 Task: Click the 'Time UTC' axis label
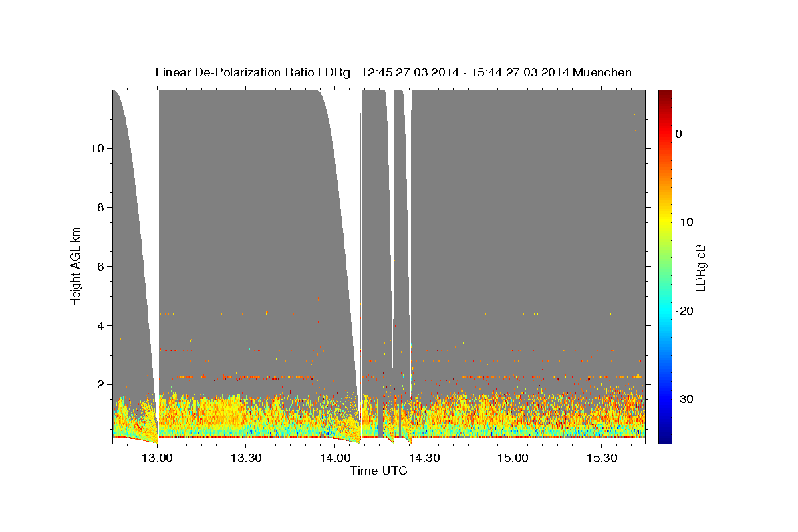[x=378, y=471]
